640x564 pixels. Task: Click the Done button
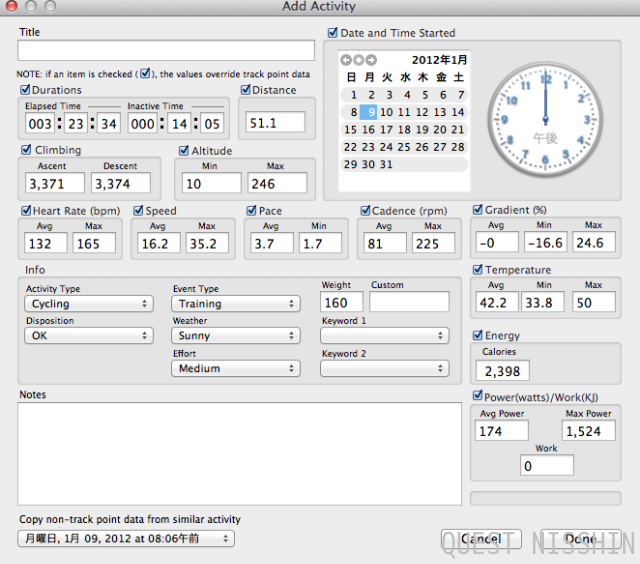[x=581, y=539]
